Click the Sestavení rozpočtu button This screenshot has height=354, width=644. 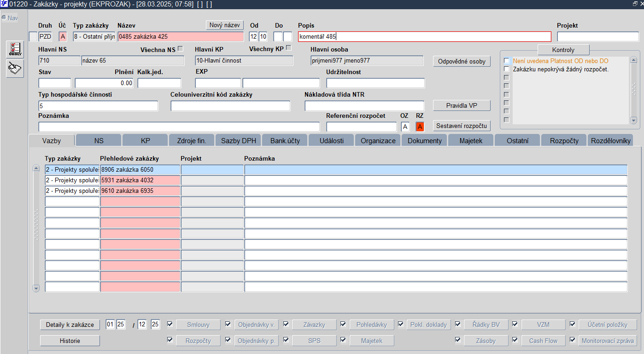(462, 126)
